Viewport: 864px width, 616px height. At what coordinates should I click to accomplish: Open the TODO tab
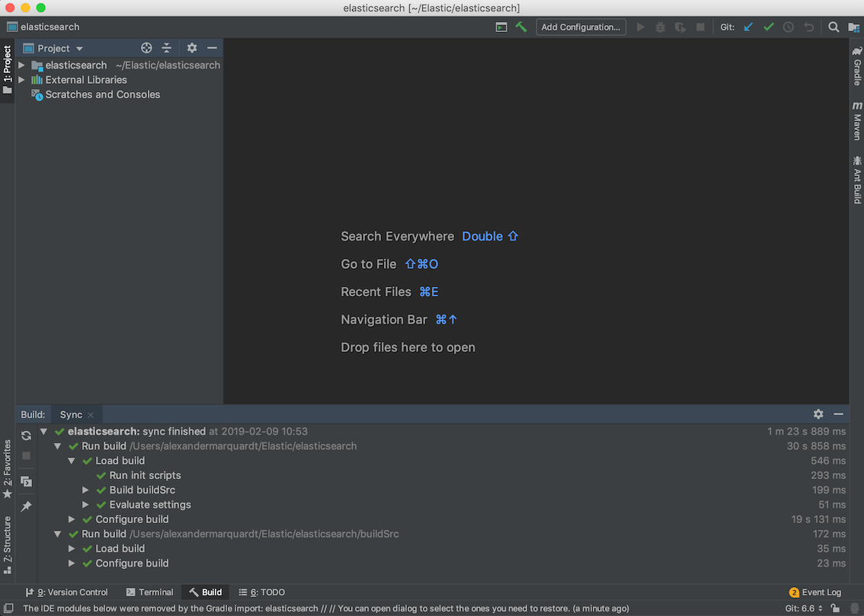(x=262, y=592)
